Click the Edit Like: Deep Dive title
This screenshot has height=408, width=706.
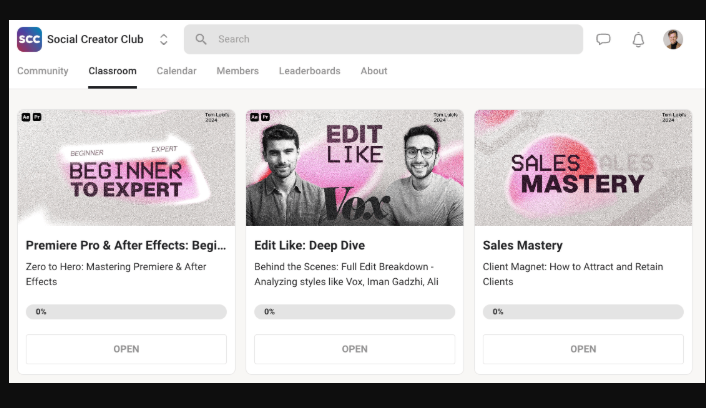309,245
